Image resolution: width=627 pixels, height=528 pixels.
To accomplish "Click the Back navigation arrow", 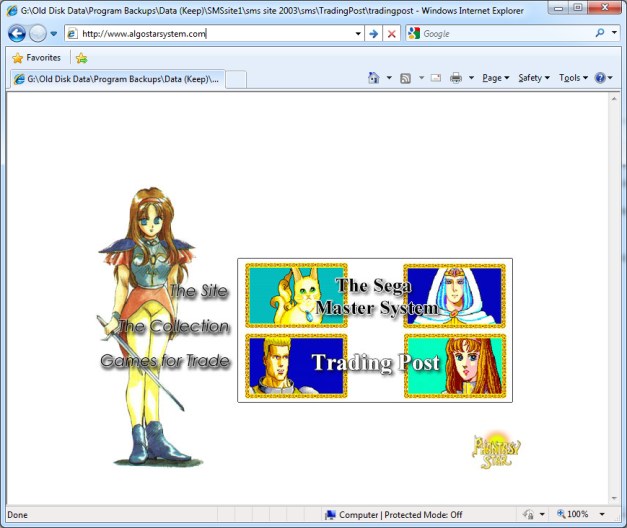I will click(x=17, y=33).
